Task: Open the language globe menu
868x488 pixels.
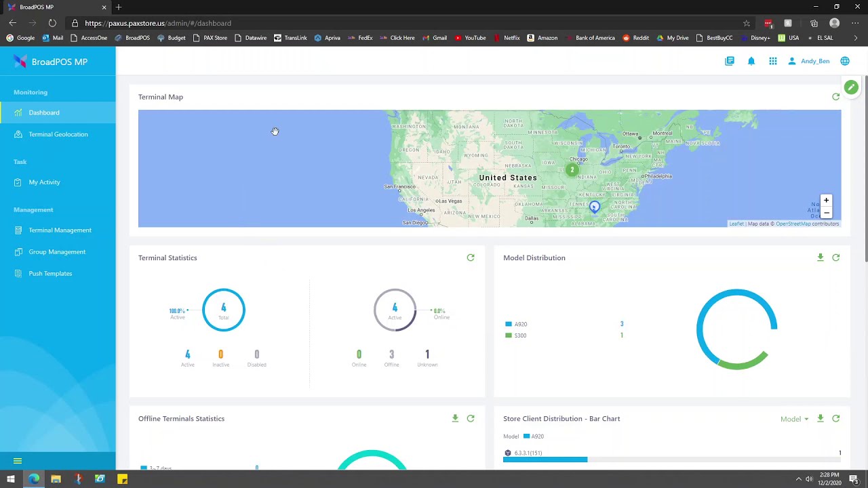Action: click(x=845, y=61)
